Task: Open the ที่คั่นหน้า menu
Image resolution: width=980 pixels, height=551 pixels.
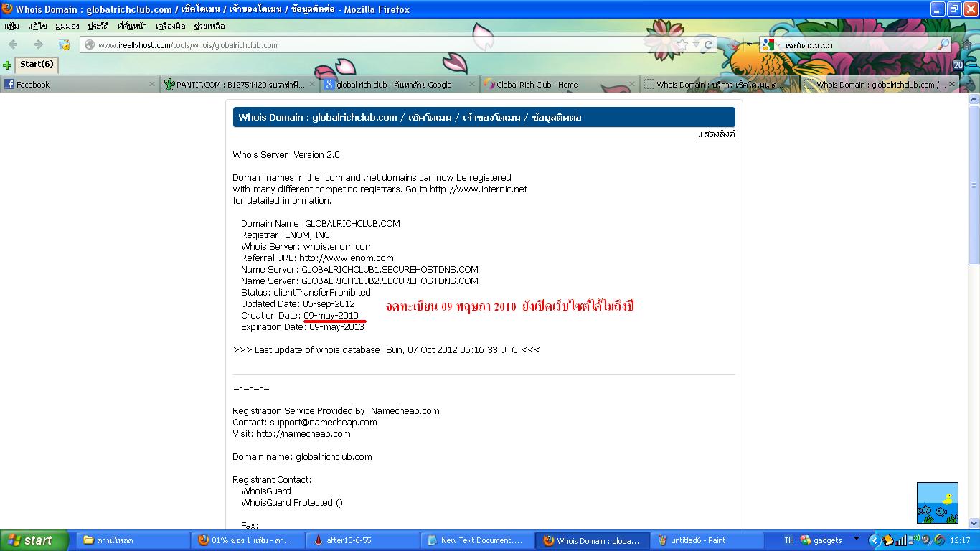Action: tap(132, 26)
